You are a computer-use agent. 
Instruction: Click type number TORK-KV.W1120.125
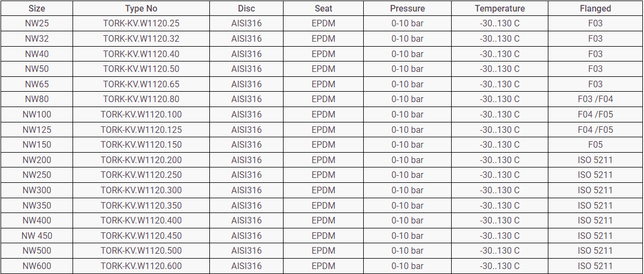141,130
